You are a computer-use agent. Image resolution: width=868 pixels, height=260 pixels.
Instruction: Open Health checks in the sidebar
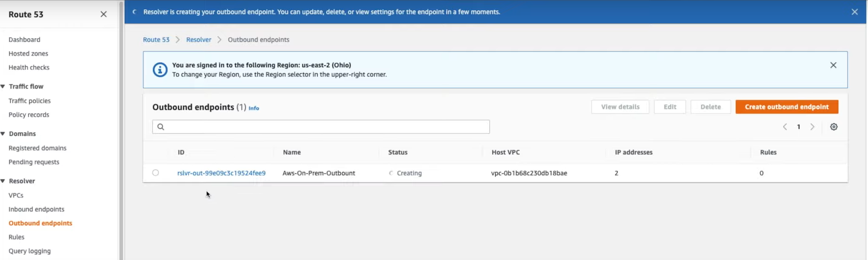29,68
